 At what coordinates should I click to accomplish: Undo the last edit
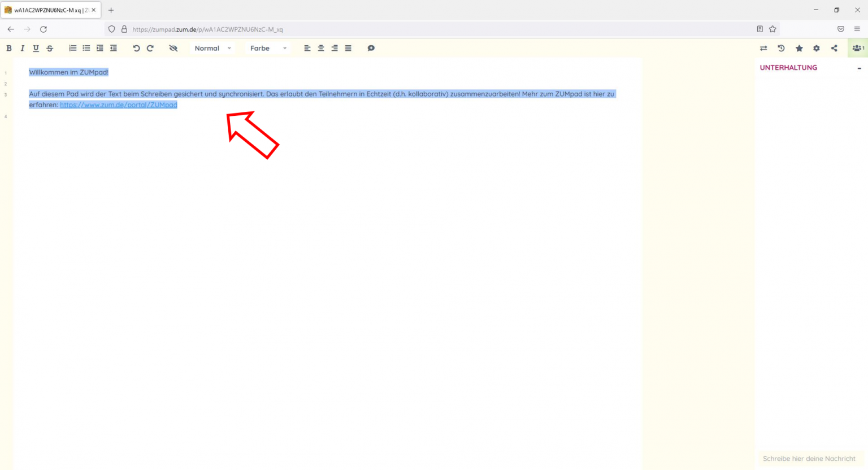(136, 49)
